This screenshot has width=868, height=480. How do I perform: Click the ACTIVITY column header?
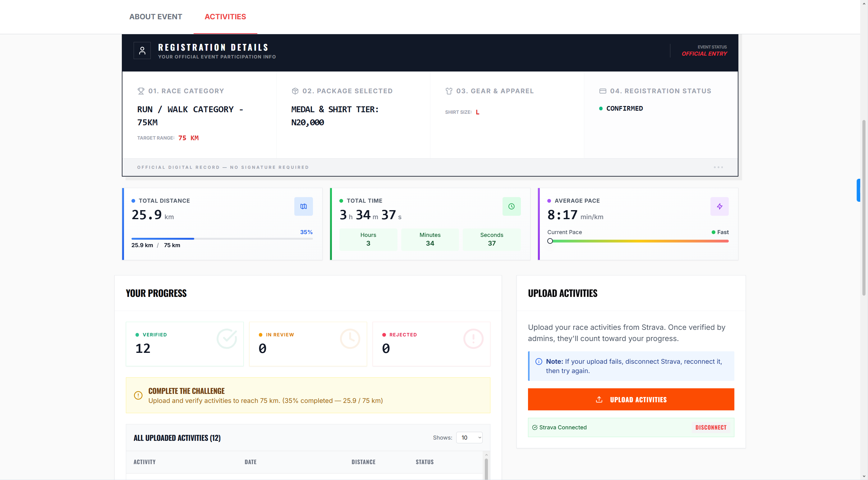click(x=144, y=462)
